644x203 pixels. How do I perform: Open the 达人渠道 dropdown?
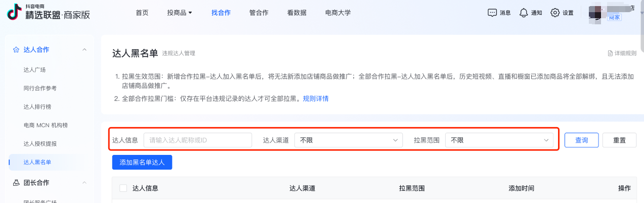click(x=348, y=140)
